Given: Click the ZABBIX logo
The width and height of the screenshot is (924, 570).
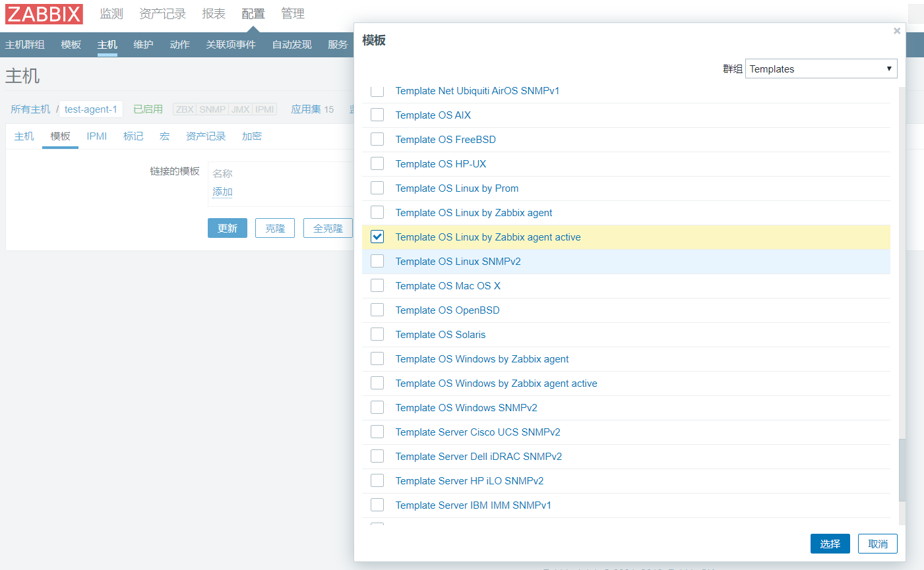Looking at the screenshot, I should point(44,14).
